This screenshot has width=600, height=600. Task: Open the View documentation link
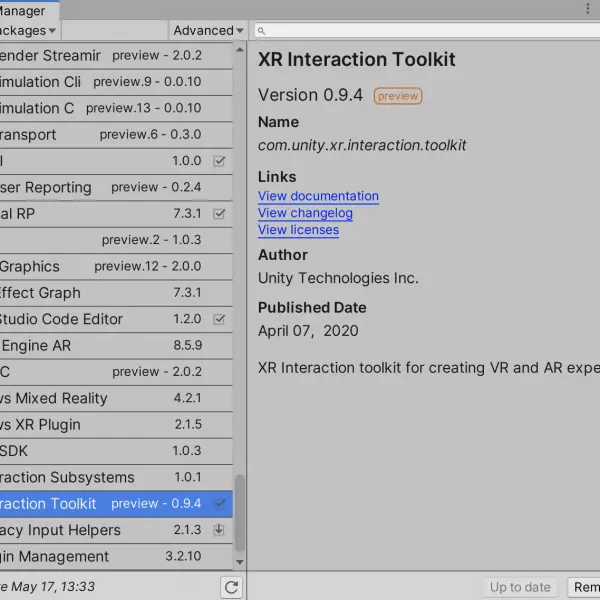[318, 196]
